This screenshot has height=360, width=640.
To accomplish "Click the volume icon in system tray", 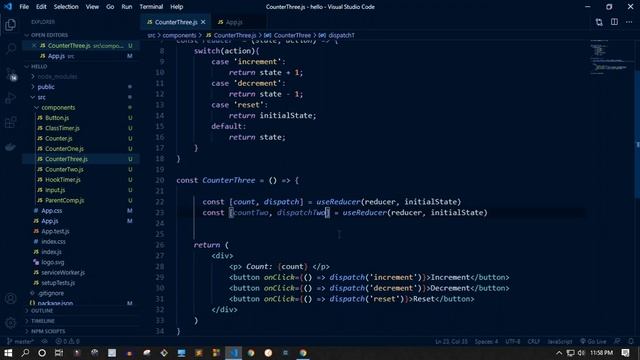I will (581, 353).
